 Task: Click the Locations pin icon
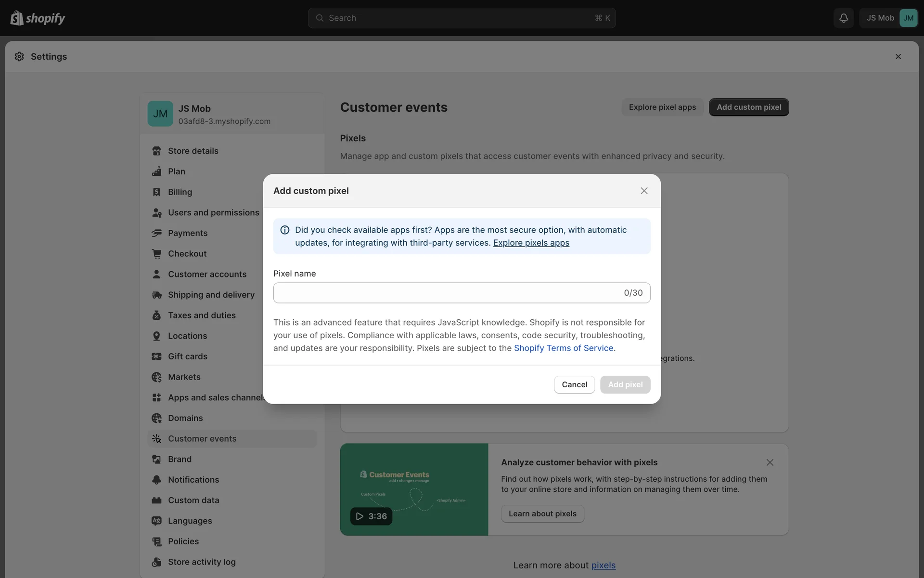(x=156, y=336)
